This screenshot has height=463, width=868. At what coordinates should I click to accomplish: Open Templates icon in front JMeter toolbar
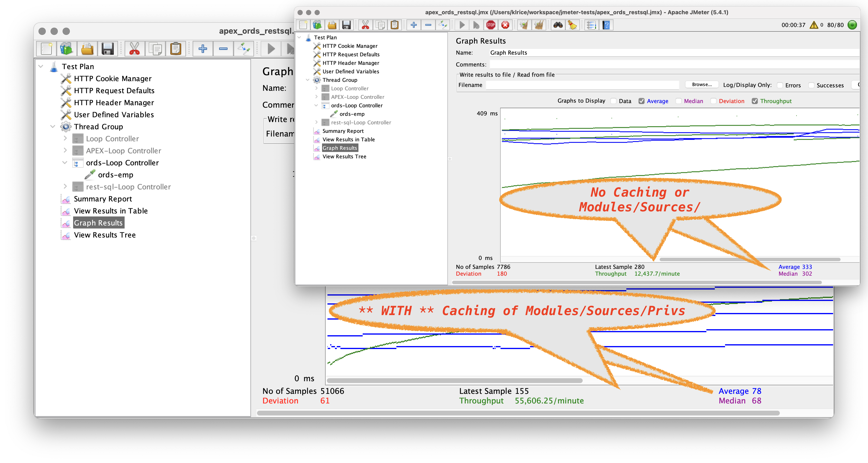coord(318,25)
